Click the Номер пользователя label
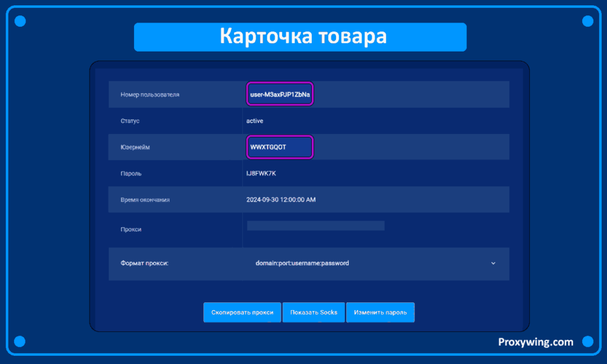Screen dimensions: 607x364 [150, 94]
